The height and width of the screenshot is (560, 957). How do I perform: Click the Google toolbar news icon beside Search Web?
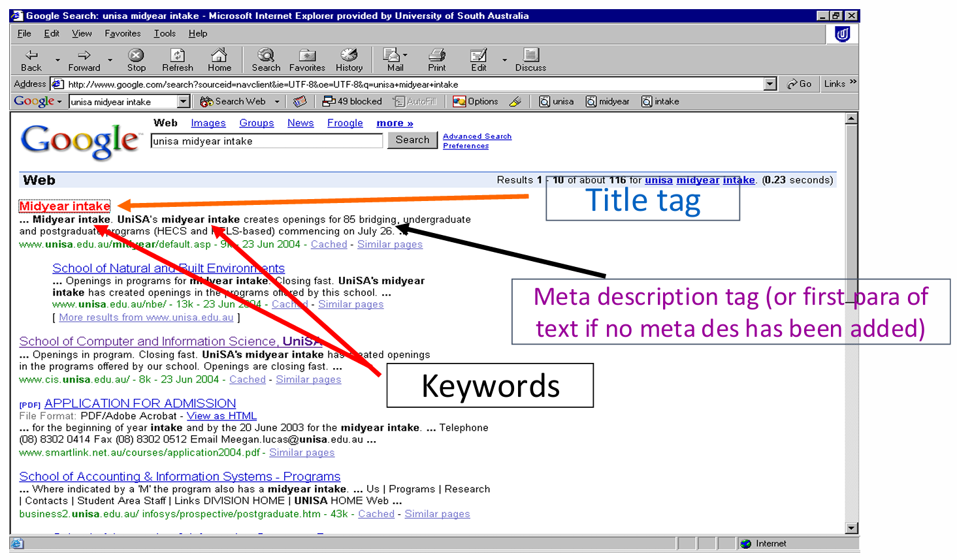point(300,101)
